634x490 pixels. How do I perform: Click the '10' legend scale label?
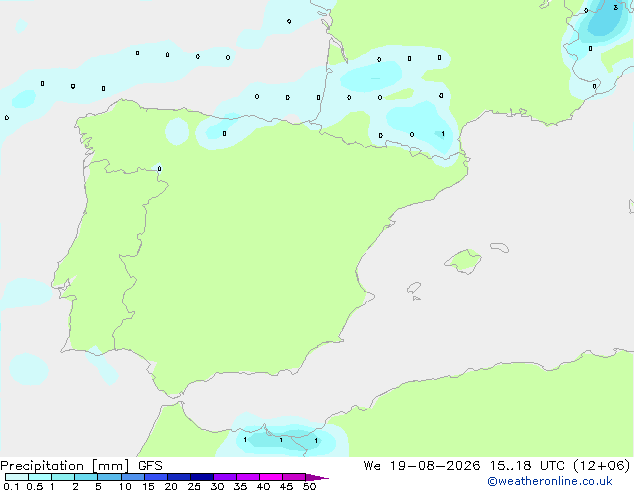pyautogui.click(x=125, y=486)
